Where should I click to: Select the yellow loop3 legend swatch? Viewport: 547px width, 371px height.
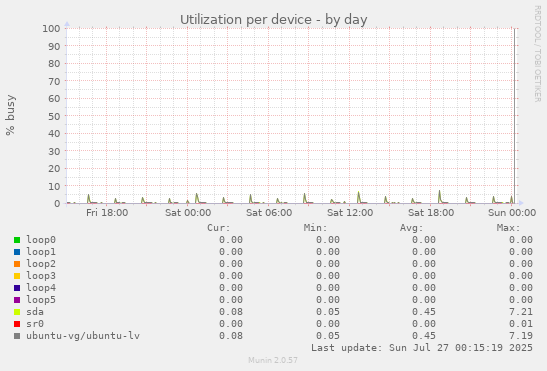(17, 276)
